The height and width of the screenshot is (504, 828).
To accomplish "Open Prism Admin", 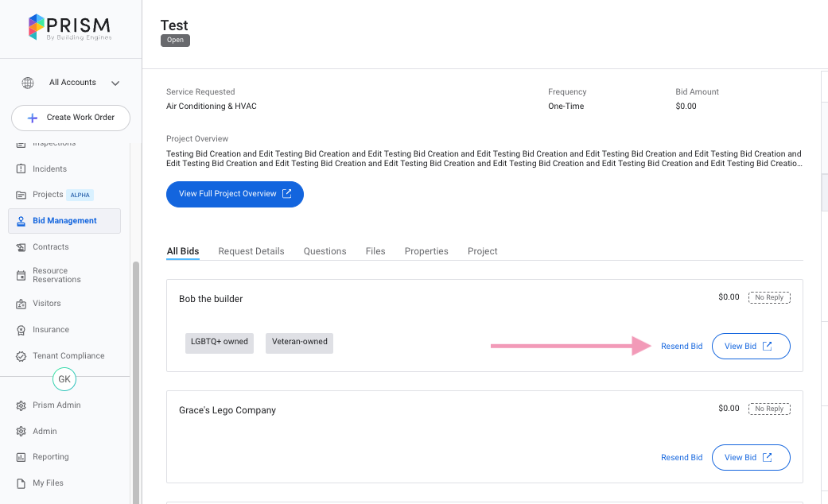I will coord(56,405).
